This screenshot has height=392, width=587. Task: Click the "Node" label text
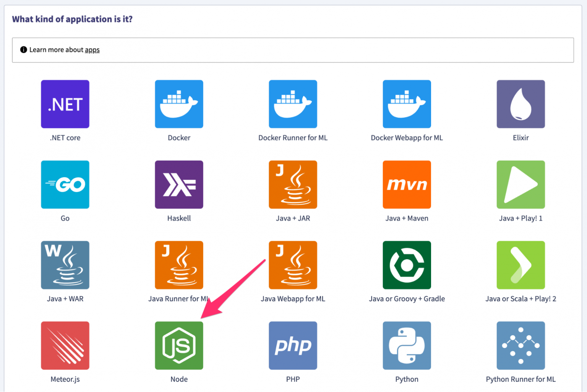click(x=179, y=379)
